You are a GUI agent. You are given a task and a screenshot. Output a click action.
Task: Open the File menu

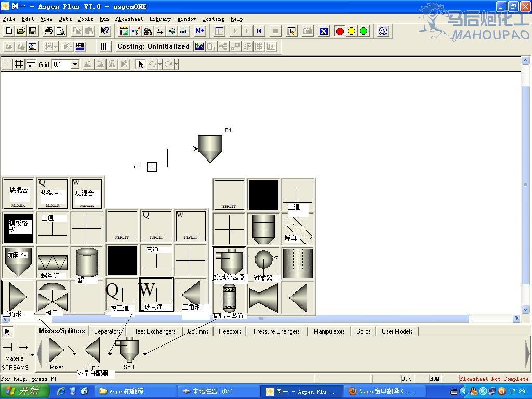pos(9,19)
